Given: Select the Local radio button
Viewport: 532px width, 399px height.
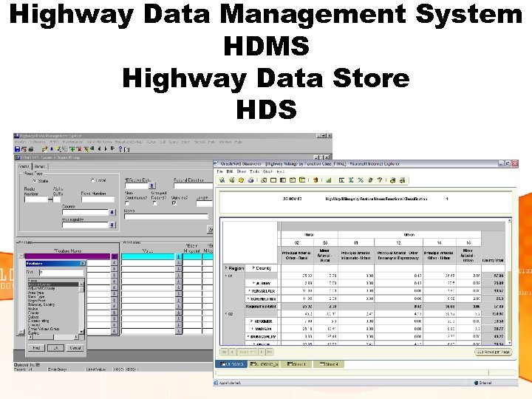Looking at the screenshot, I should (x=92, y=180).
